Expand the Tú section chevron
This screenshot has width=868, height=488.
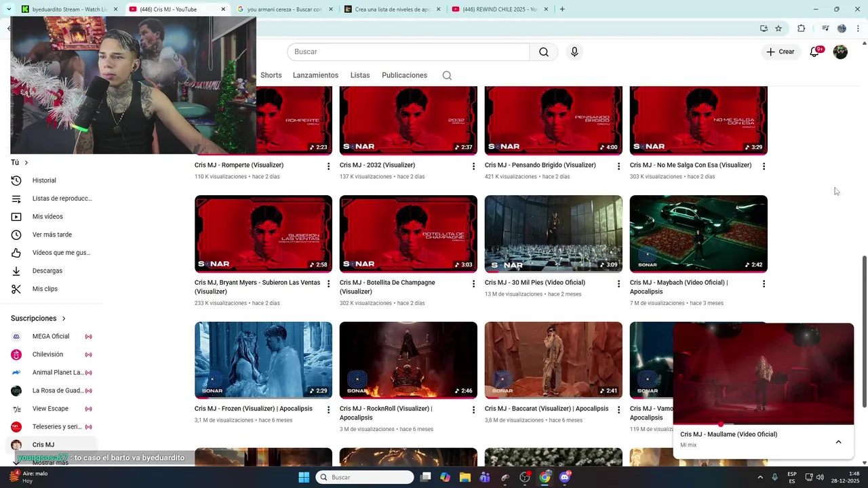(x=26, y=163)
